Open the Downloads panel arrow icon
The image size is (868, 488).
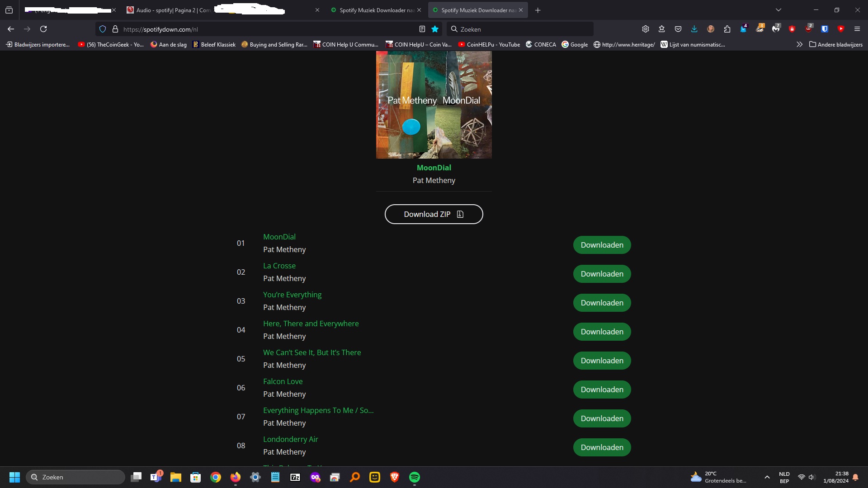694,29
